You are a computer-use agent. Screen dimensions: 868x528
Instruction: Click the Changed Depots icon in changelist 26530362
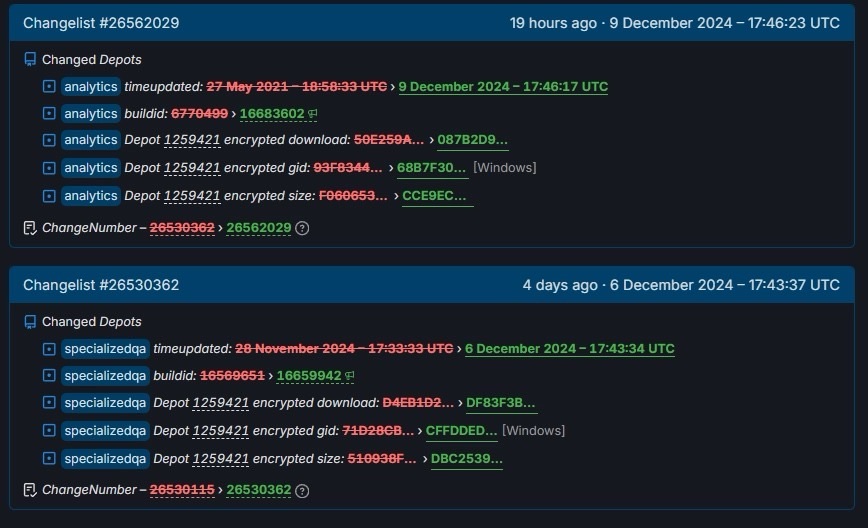point(30,322)
